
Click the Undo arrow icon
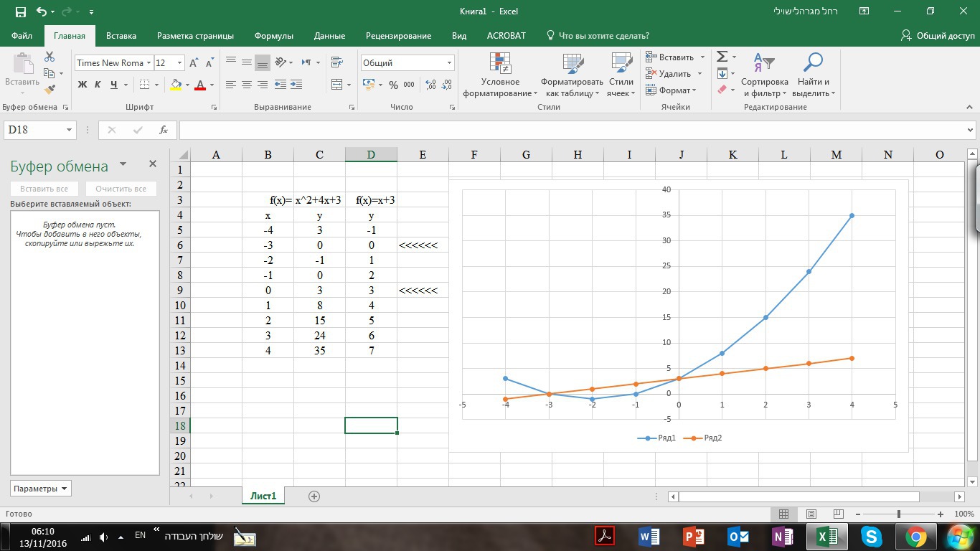coord(41,11)
